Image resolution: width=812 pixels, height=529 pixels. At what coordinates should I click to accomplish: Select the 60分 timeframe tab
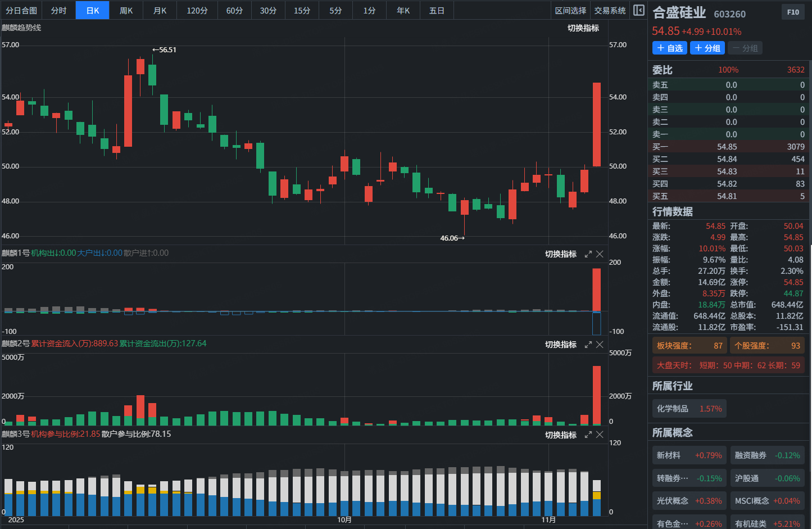coord(234,11)
